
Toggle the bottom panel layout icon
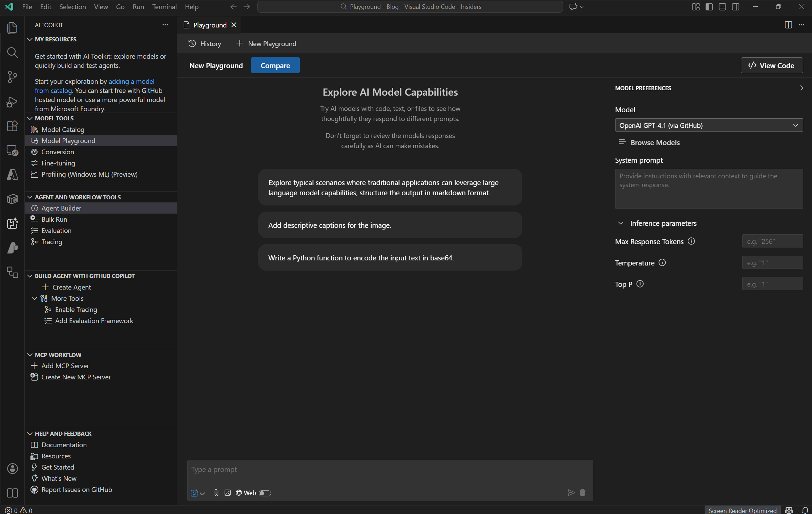(722, 7)
